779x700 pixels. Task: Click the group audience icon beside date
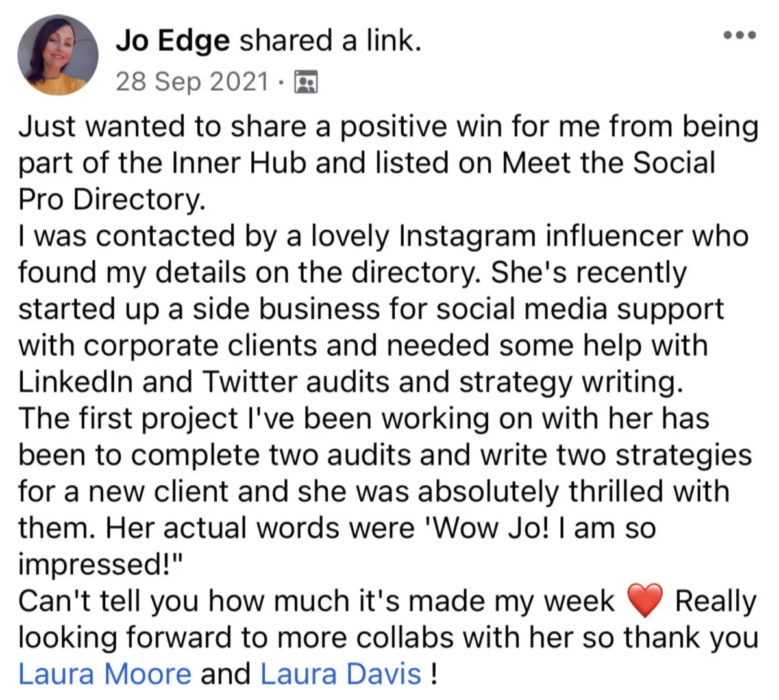tap(306, 82)
